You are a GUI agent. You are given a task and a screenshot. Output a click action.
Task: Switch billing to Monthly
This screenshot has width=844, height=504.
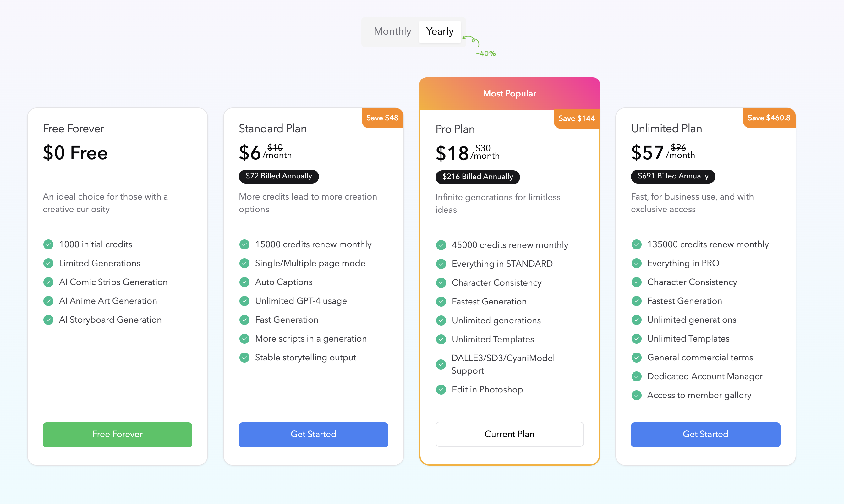392,31
